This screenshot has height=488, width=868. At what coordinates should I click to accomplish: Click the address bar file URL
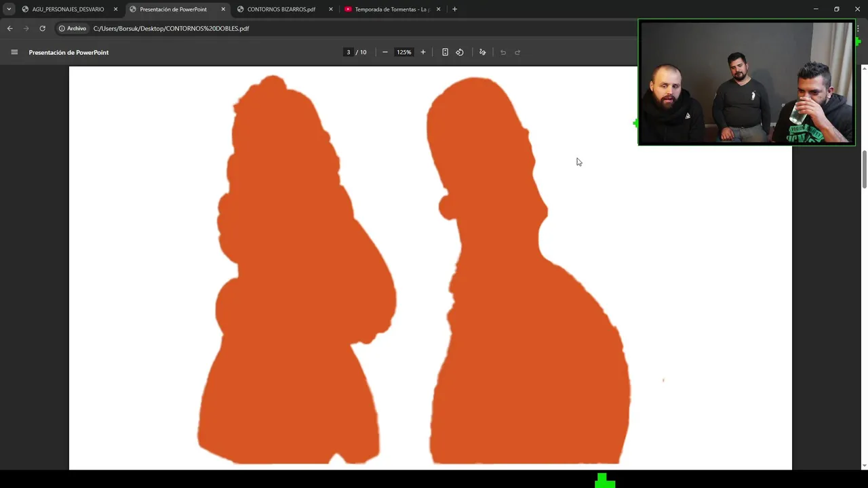point(171,28)
